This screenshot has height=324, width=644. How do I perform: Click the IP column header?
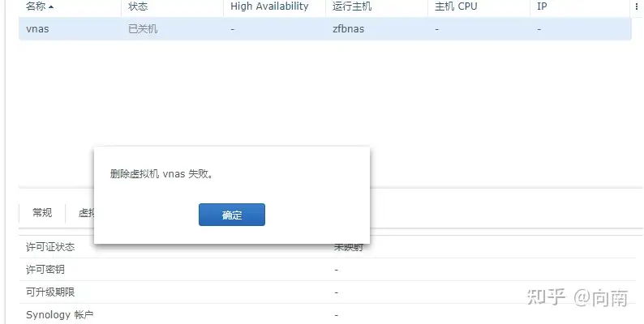click(x=580, y=7)
